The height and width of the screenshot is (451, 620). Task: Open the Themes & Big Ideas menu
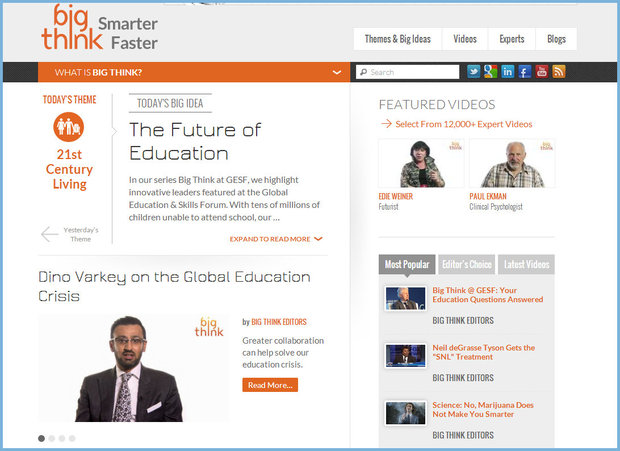[x=397, y=39]
